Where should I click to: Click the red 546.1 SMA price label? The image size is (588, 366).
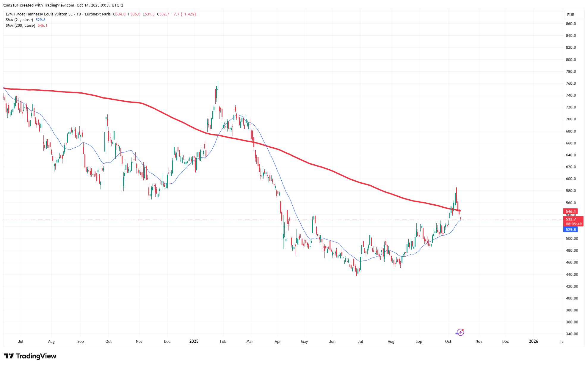(x=570, y=212)
